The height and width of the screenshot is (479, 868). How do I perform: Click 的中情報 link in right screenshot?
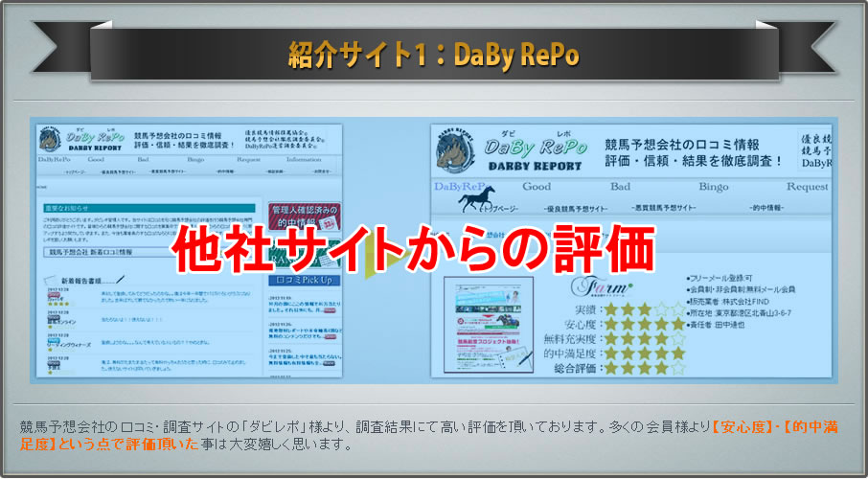click(767, 208)
